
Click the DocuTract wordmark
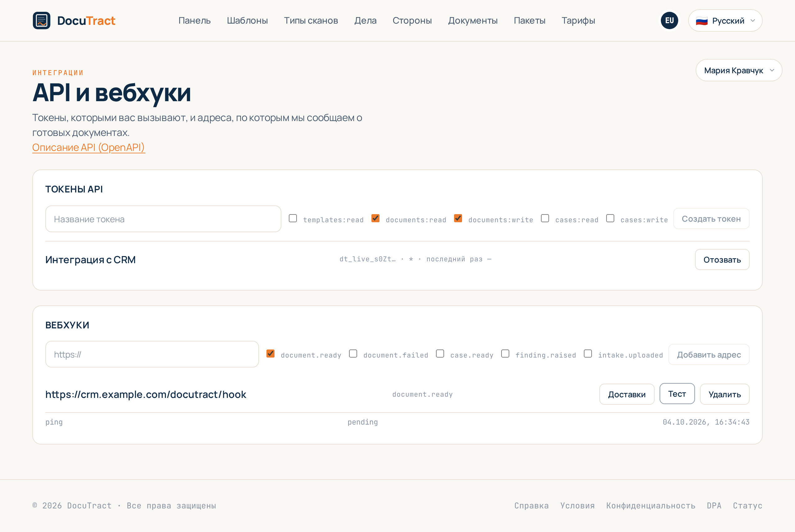86,21
